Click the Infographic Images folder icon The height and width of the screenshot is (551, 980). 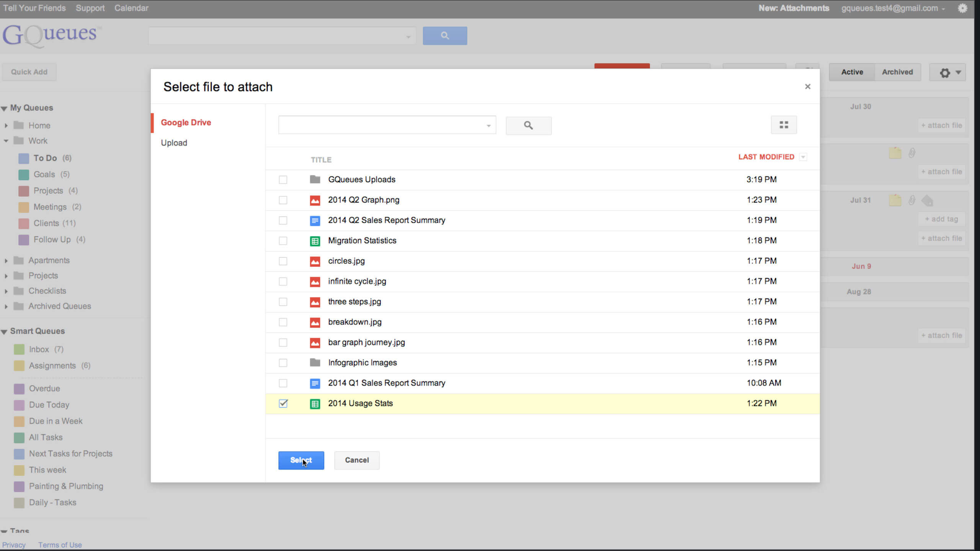(315, 362)
